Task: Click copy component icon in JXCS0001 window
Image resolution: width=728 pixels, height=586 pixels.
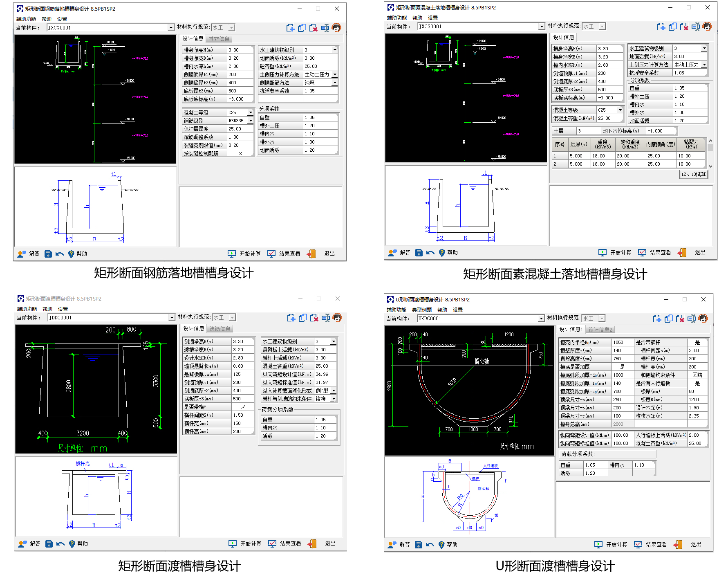Action: tap(672, 27)
